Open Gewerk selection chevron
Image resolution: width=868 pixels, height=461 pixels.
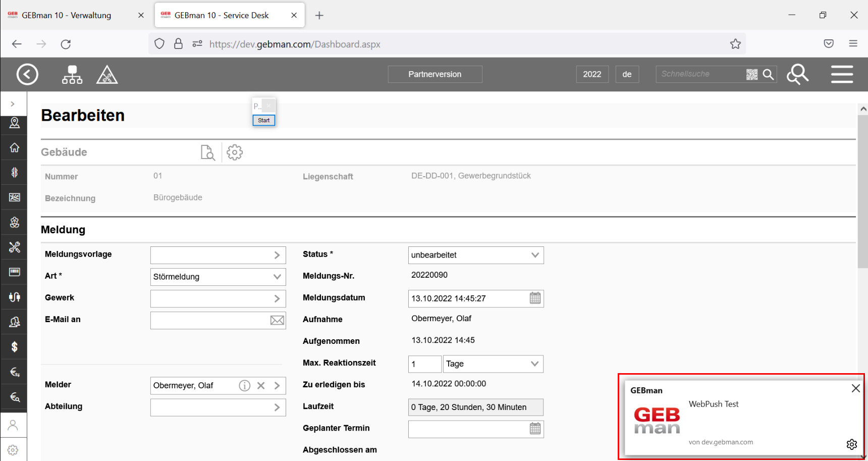(x=277, y=298)
